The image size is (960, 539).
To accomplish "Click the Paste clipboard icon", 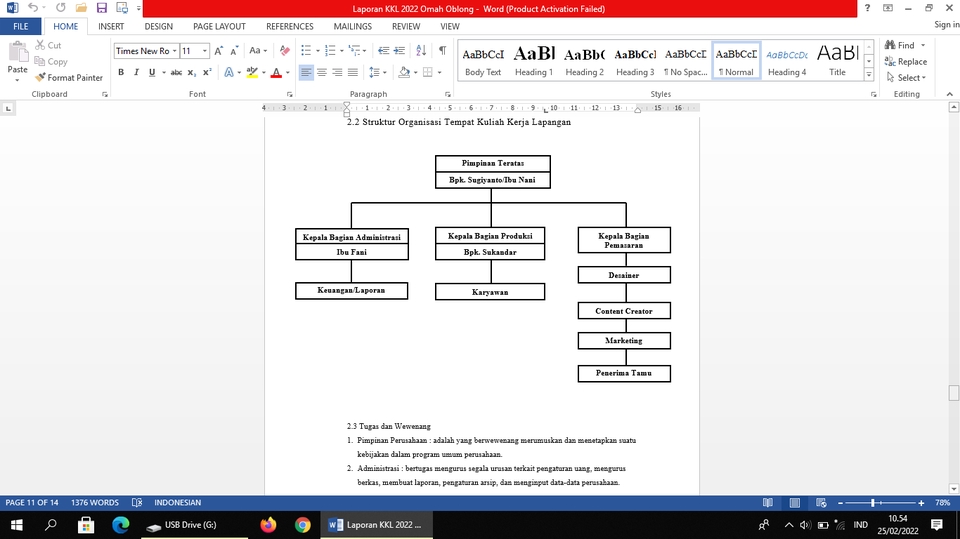I will point(17,53).
